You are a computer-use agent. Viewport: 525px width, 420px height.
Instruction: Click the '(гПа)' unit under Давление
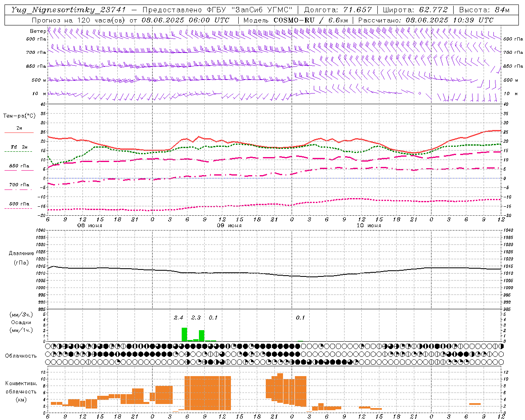pyautogui.click(x=21, y=262)
